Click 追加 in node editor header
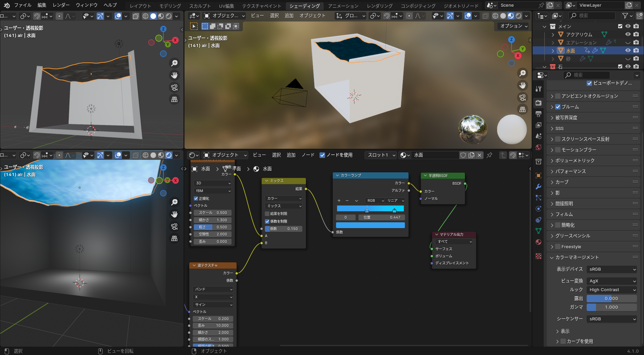The image size is (644, 355). point(291,155)
